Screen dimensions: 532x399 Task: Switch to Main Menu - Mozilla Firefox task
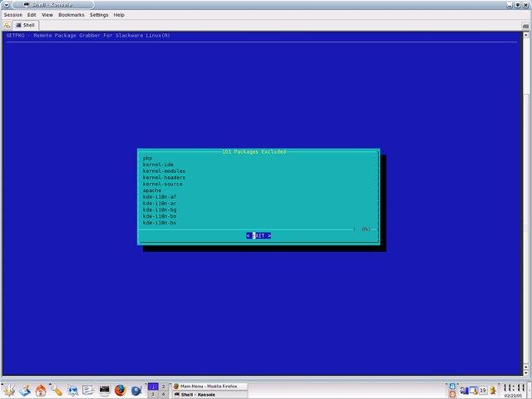pyautogui.click(x=209, y=386)
